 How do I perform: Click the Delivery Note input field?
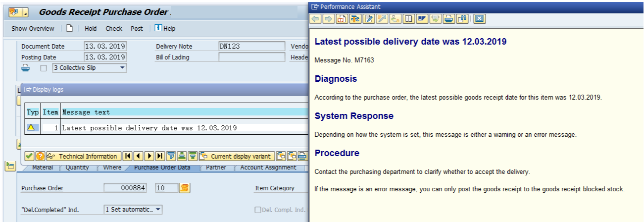251,46
